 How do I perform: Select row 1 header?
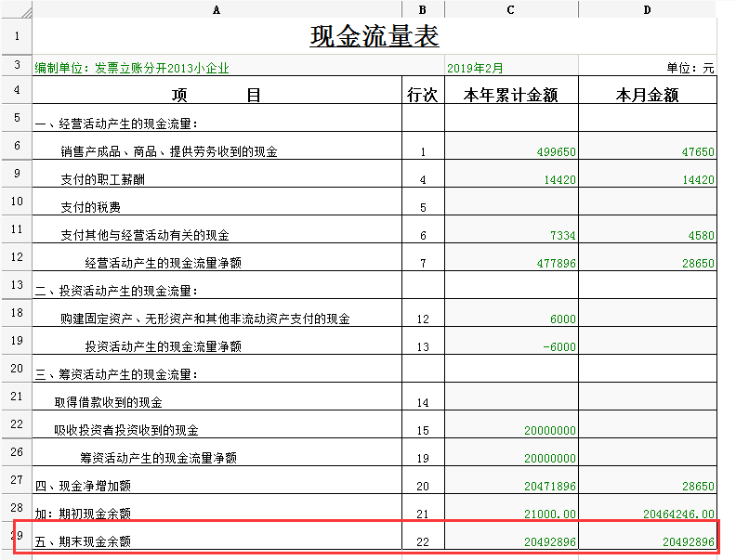pos(16,37)
